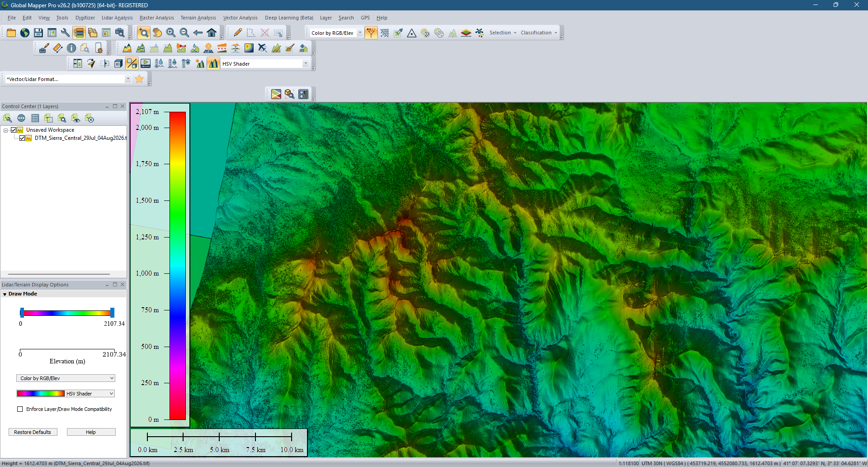Click the right handle of color range slider
The image size is (868, 467).
point(112,312)
